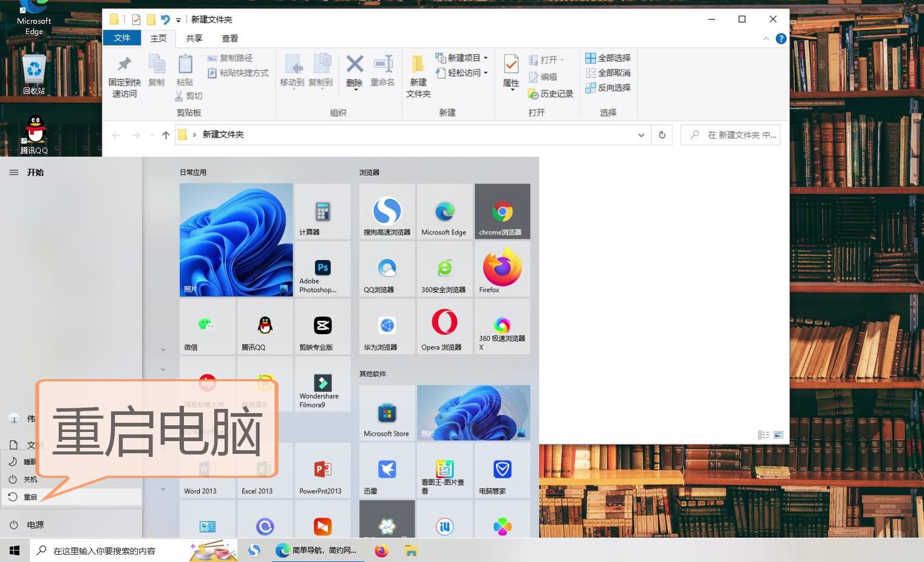Open the Opera 浏览器 tile

444,326
